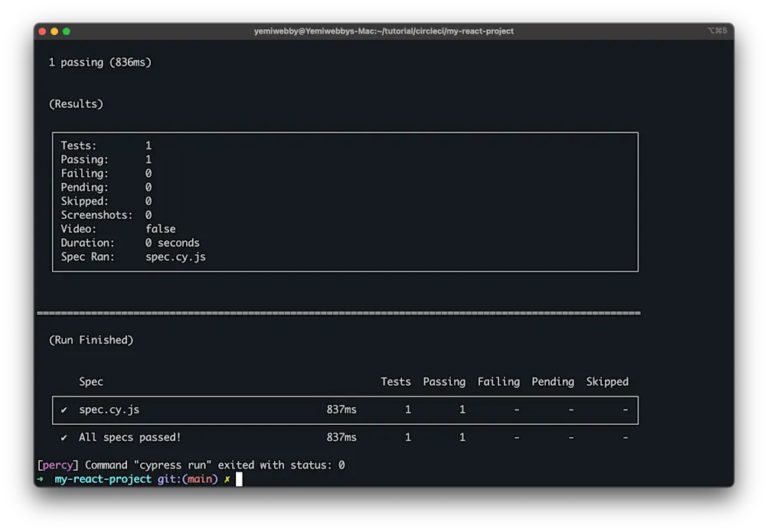The image size is (768, 532).
Task: Click the '1 passing (836ms)' line
Action: 100,63
